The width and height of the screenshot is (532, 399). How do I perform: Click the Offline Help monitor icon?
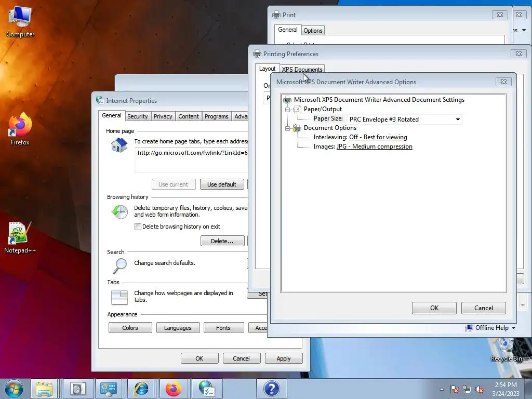point(469,328)
